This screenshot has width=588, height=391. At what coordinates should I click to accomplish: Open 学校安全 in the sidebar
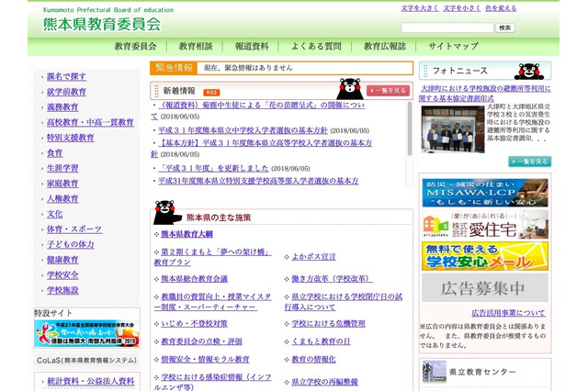[x=62, y=275]
